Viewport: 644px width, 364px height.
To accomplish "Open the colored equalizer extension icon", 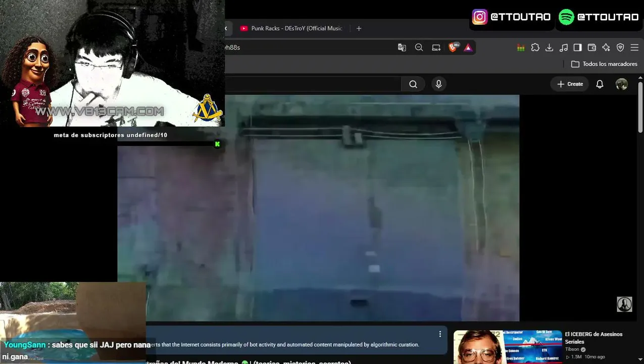I will click(x=521, y=48).
